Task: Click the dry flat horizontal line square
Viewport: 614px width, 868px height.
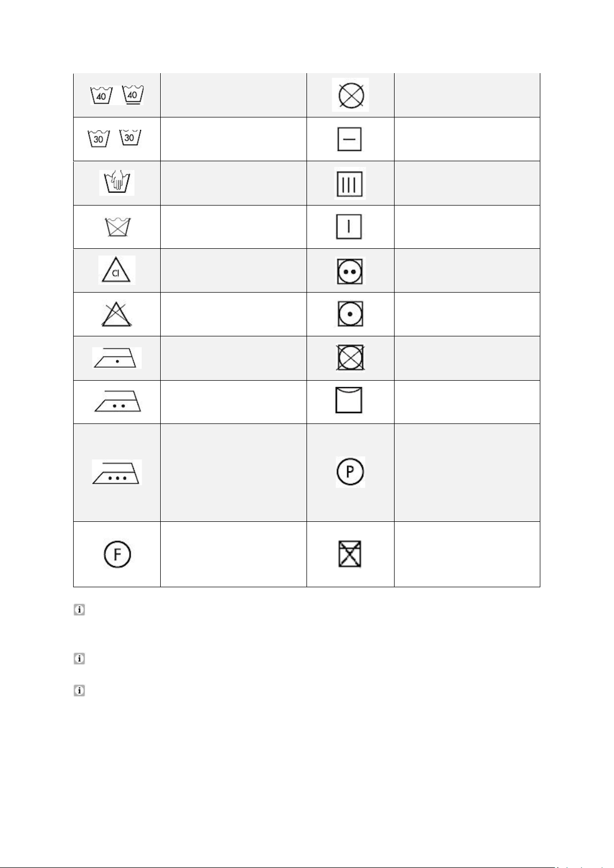Action: pos(350,139)
